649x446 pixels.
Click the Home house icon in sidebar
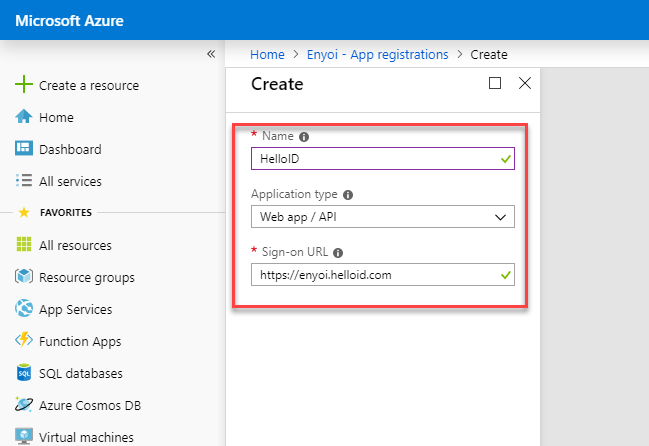(x=24, y=117)
